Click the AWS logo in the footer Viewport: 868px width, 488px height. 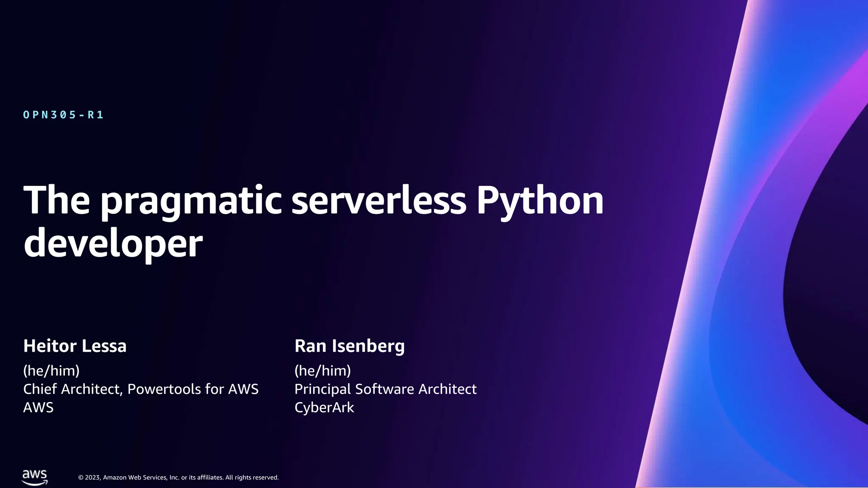point(35,477)
